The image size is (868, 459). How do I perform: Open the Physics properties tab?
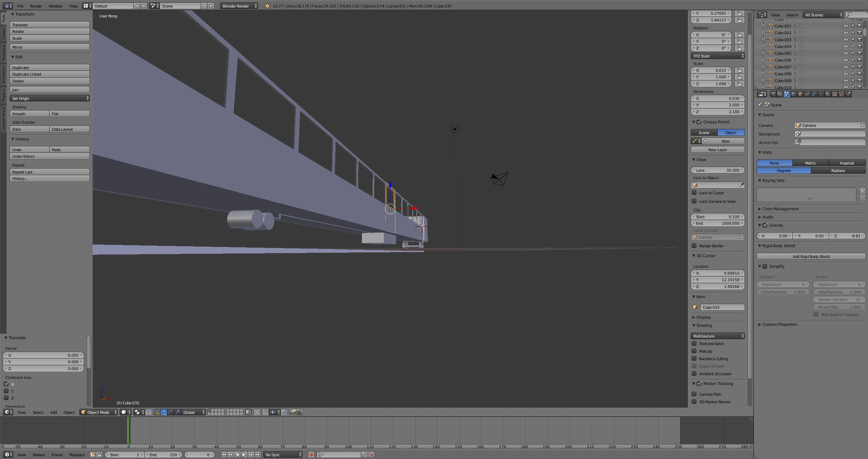848,94
